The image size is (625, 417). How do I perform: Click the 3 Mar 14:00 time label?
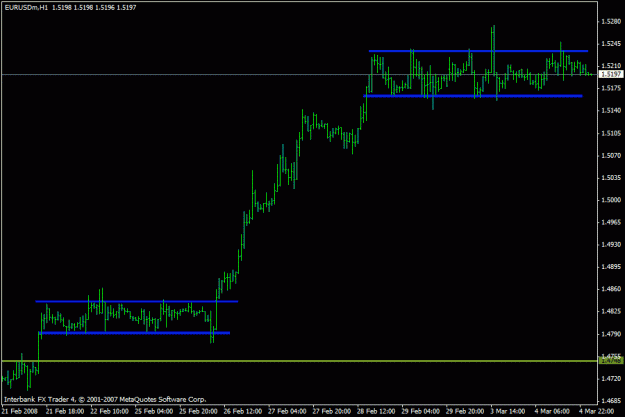click(508, 411)
